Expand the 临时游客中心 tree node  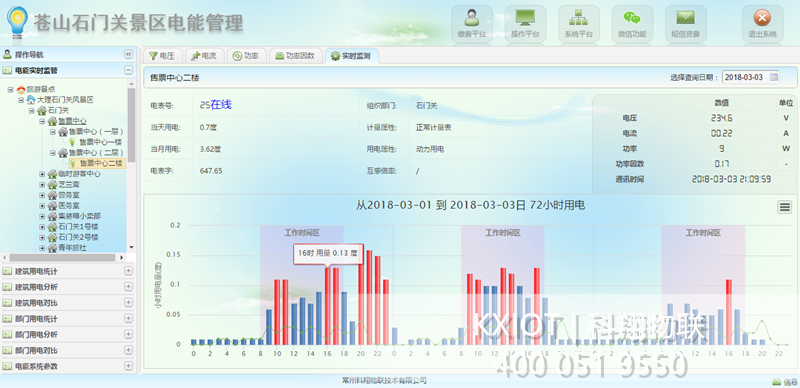42,174
